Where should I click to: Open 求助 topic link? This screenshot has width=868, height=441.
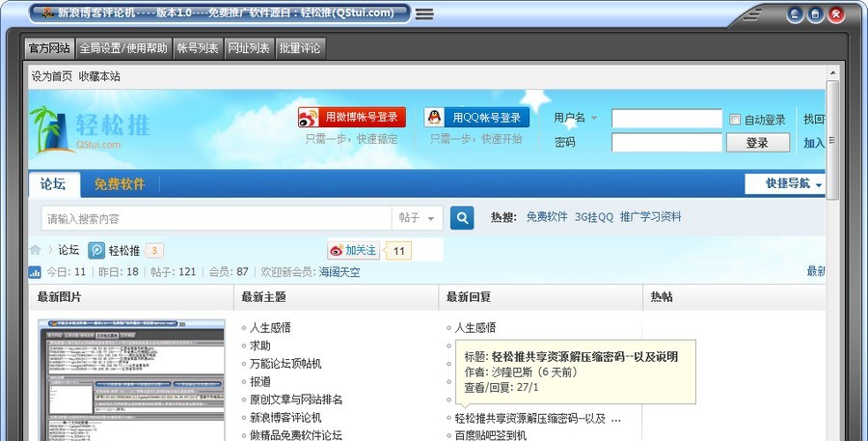(260, 345)
